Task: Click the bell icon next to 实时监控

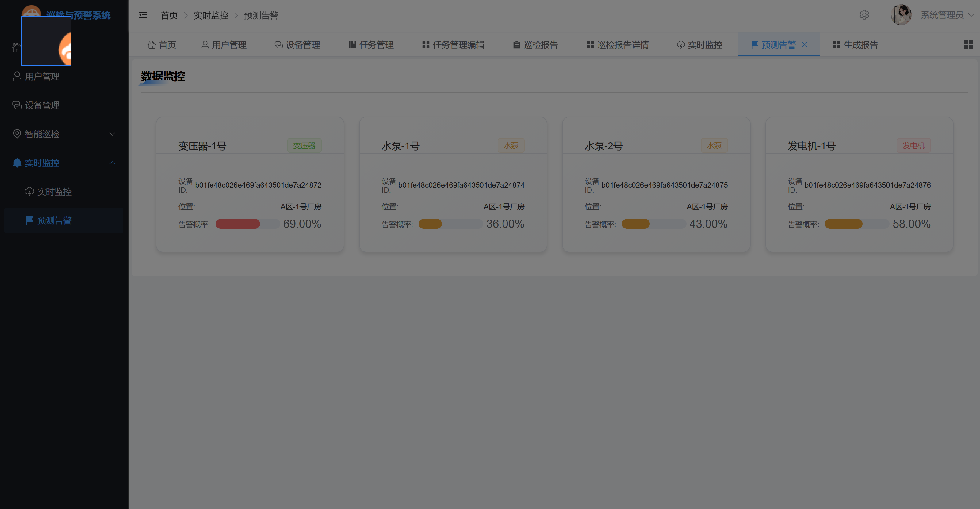Action: point(17,163)
